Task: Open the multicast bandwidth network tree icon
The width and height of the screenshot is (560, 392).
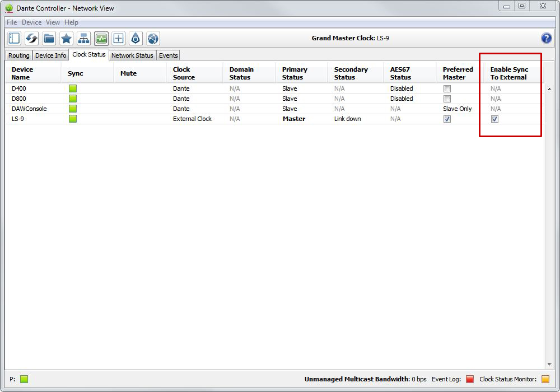Action: 83,39
